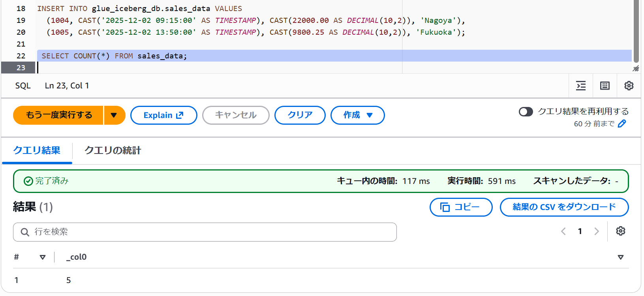This screenshot has height=296, width=644.
Task: Click line number 19 in gutter
Action: 21,21
